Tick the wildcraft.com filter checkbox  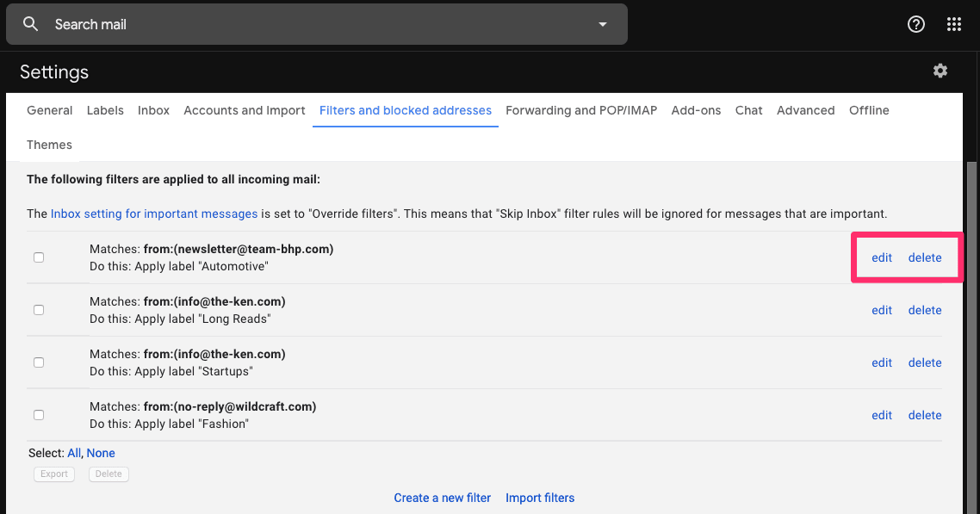click(39, 415)
